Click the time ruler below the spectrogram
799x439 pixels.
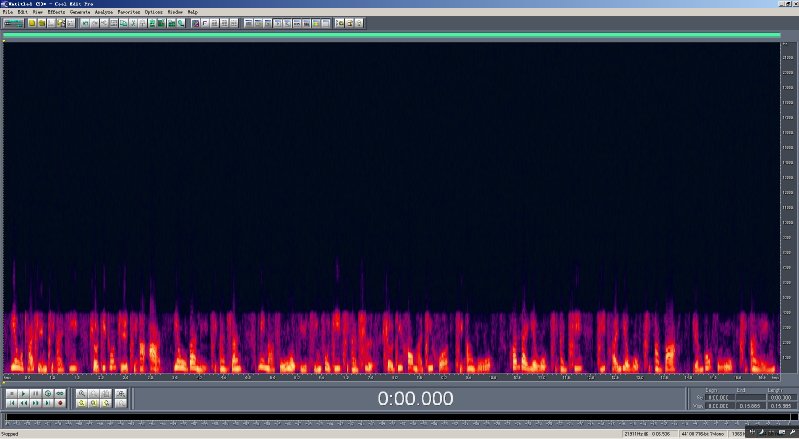coord(391,378)
